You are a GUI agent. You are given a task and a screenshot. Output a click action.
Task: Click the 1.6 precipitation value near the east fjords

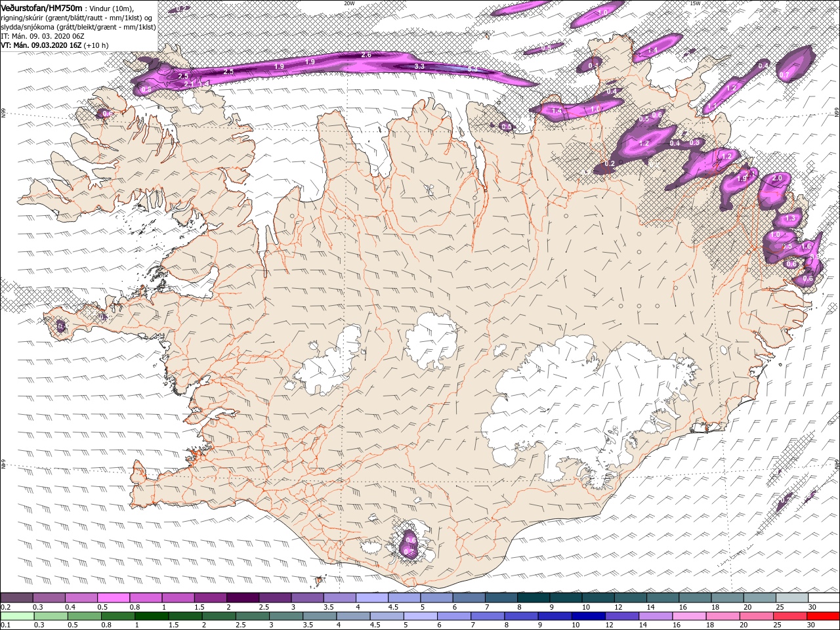coord(807,246)
